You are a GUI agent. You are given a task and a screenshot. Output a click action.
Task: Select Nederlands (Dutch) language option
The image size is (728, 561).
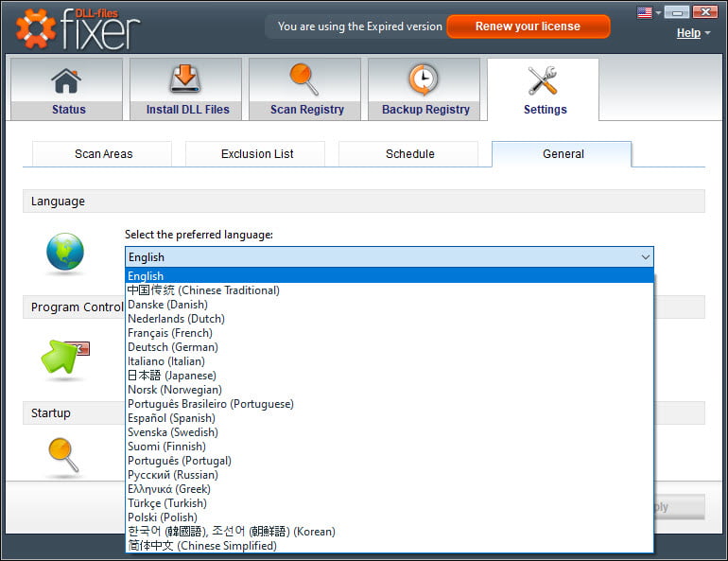[390, 319]
